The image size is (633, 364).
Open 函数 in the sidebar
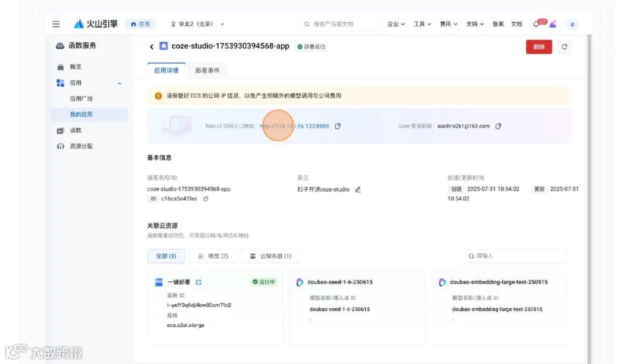click(x=76, y=130)
